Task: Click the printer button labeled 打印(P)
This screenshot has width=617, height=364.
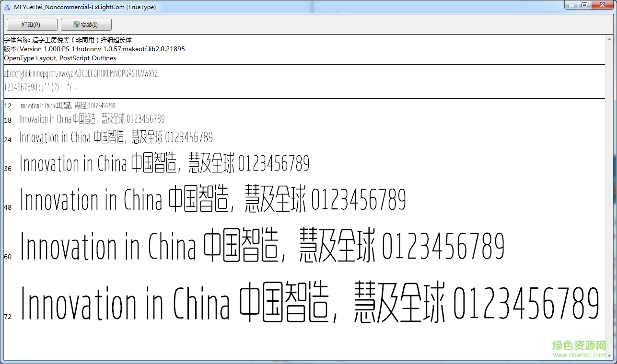Action: (32, 24)
